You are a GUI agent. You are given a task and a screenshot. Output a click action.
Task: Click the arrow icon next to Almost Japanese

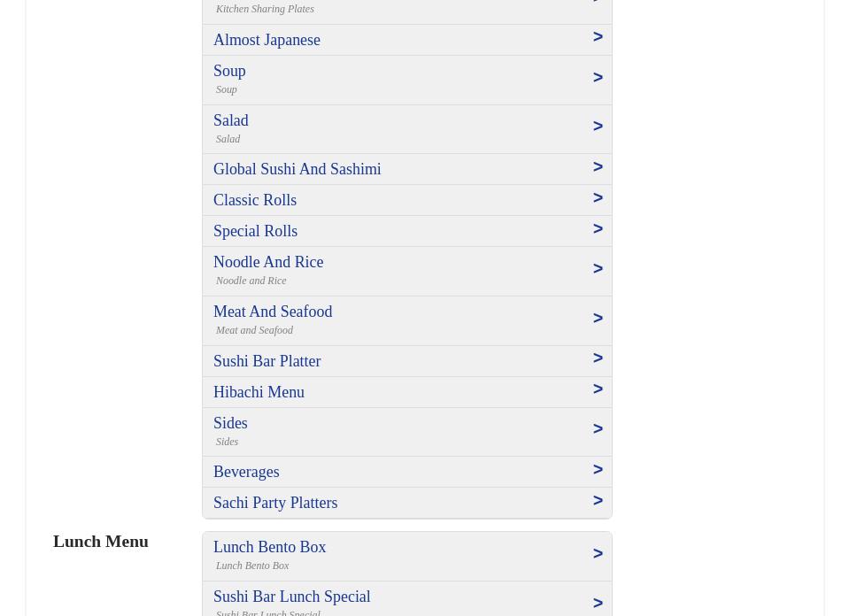click(598, 37)
